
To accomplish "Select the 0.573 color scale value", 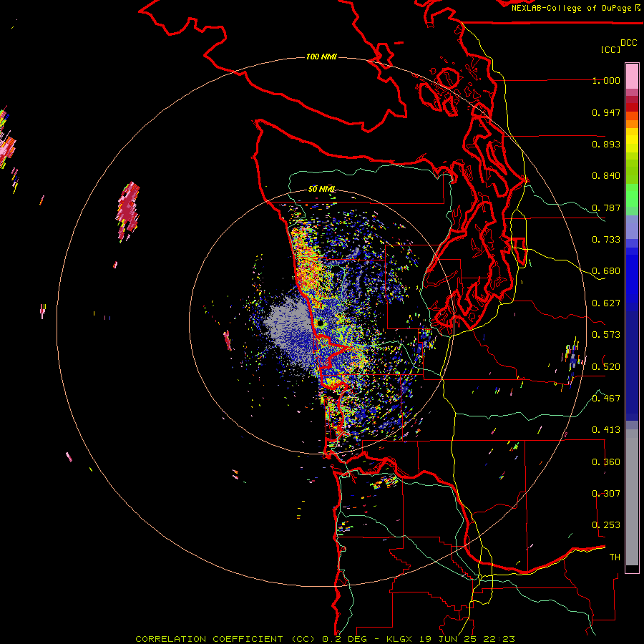I will 606,335.
